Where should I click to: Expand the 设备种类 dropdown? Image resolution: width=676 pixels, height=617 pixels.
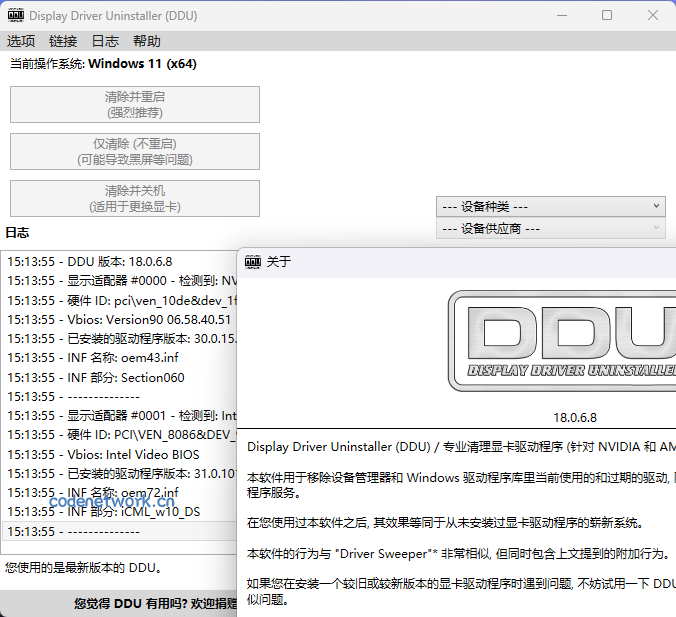click(551, 207)
